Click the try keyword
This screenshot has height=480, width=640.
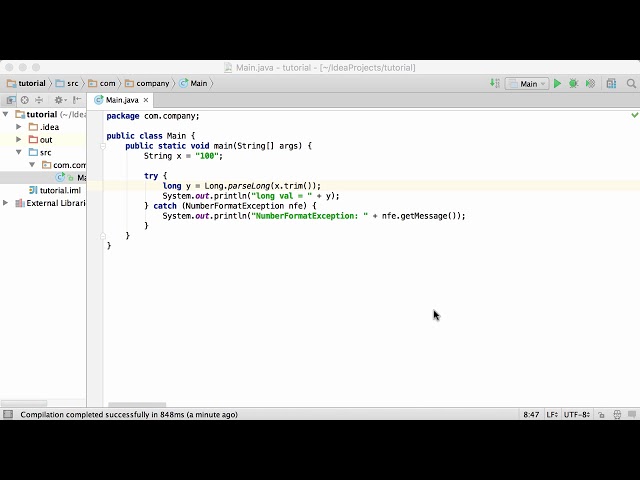pyautogui.click(x=151, y=176)
